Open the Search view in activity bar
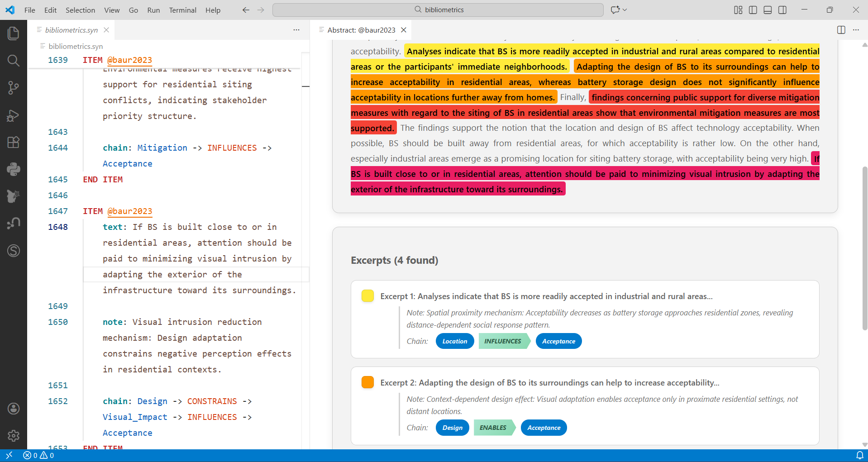 (x=14, y=61)
